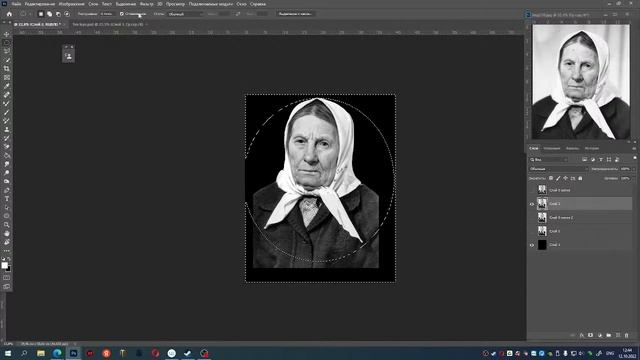Screen dimensions: 640x360
Task: Open the Просмотр menu
Action: click(175, 4)
